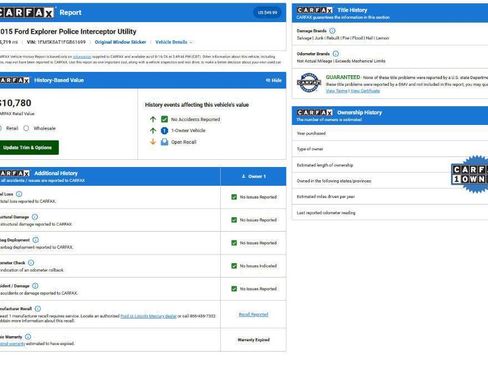
Task: Click the CARFAX logo in Report header
Action: pos(27,13)
